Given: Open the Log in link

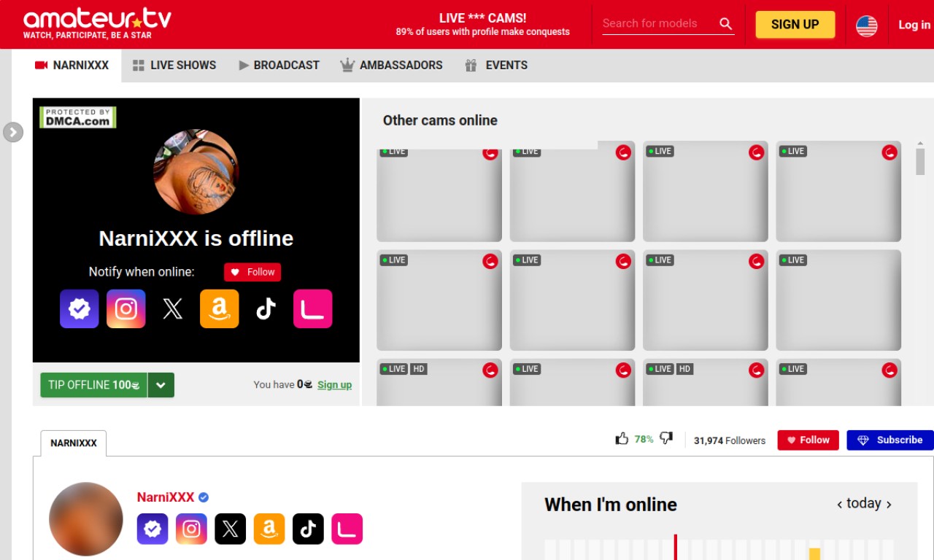Looking at the screenshot, I should pyautogui.click(x=914, y=25).
